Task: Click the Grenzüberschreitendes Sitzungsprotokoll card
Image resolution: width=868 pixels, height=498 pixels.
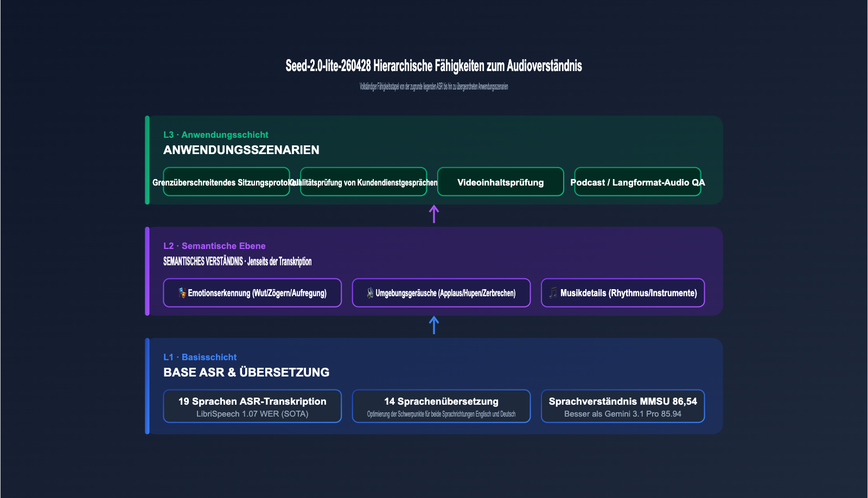Action: click(226, 182)
